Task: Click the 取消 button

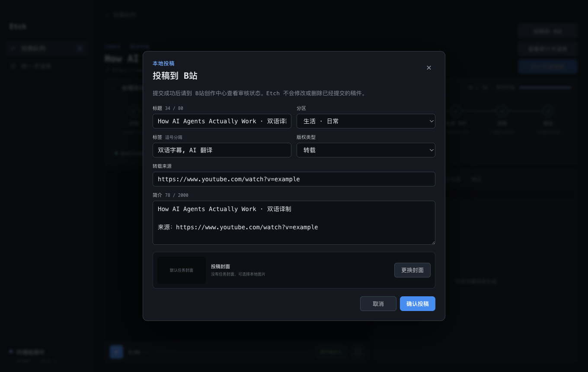Action: point(378,304)
